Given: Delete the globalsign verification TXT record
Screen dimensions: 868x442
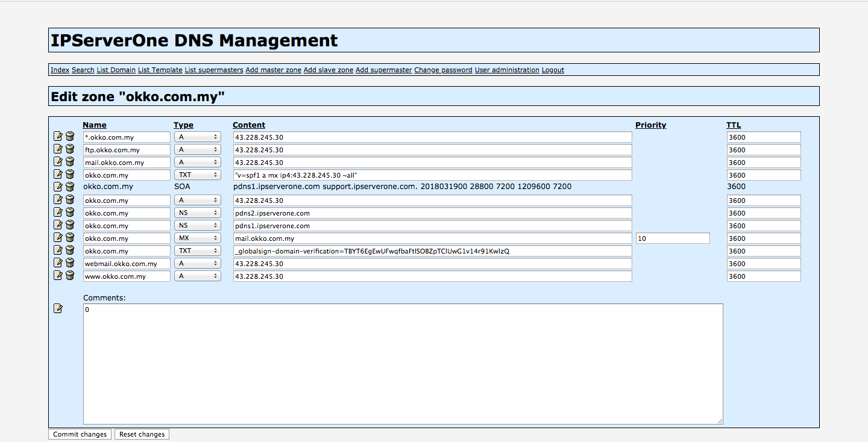Looking at the screenshot, I should (70, 251).
